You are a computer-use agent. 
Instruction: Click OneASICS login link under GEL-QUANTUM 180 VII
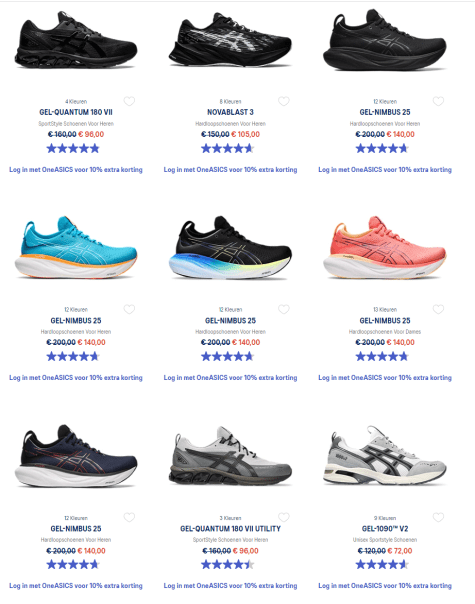coord(76,169)
